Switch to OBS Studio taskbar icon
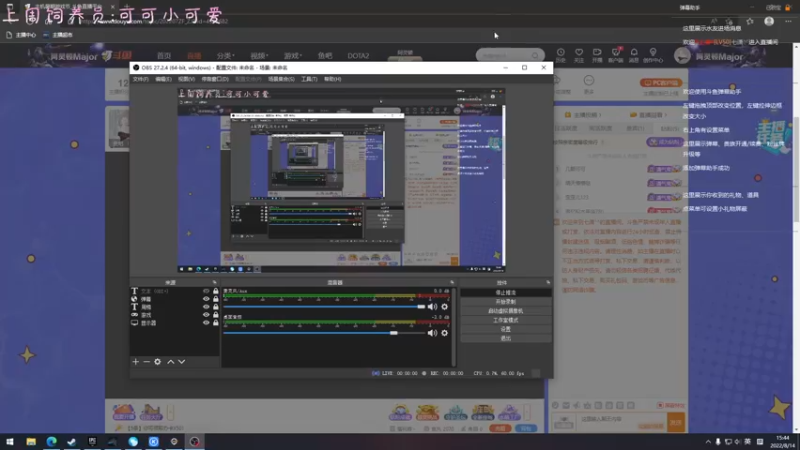 (195, 442)
